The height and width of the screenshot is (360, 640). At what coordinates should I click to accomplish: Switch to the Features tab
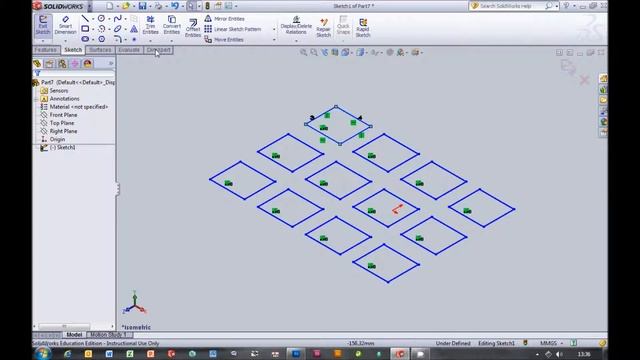tap(46, 50)
